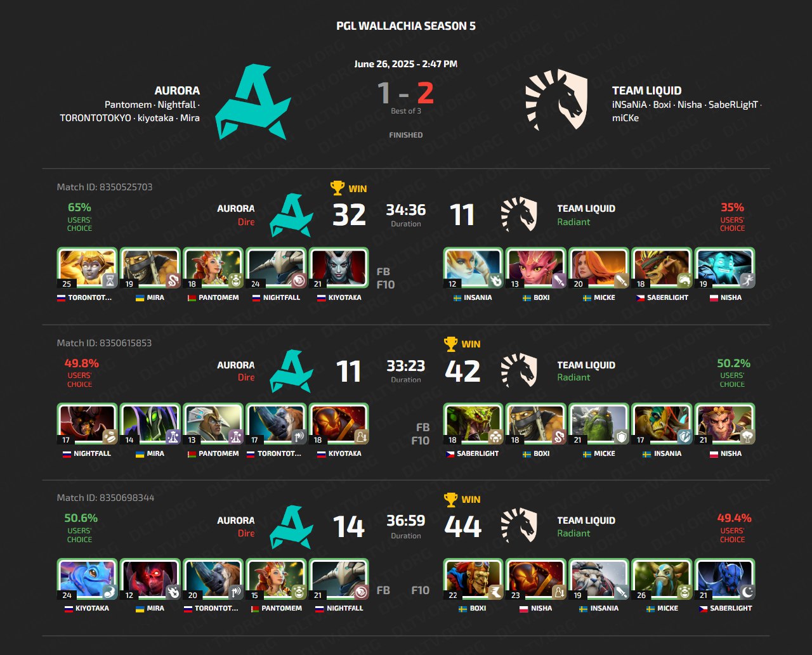812x655 pixels.
Task: Click the 65% users' choice indicator
Action: point(79,216)
